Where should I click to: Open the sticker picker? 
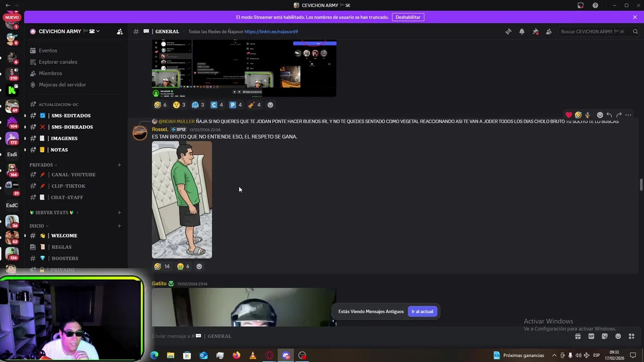605,336
